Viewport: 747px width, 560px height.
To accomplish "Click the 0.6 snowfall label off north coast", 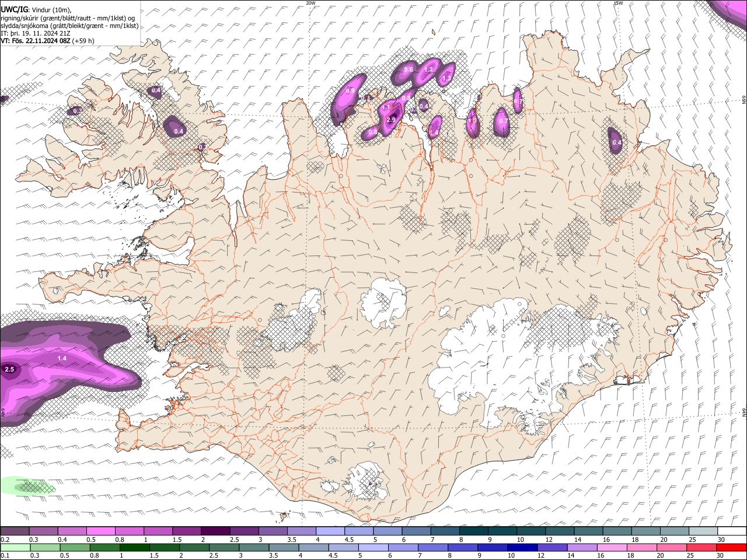I will click(409, 70).
